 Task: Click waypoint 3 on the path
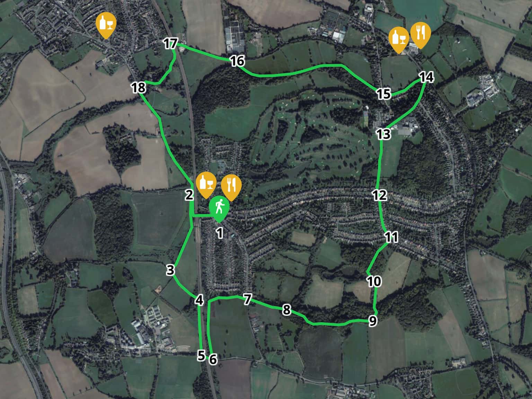coord(170,270)
